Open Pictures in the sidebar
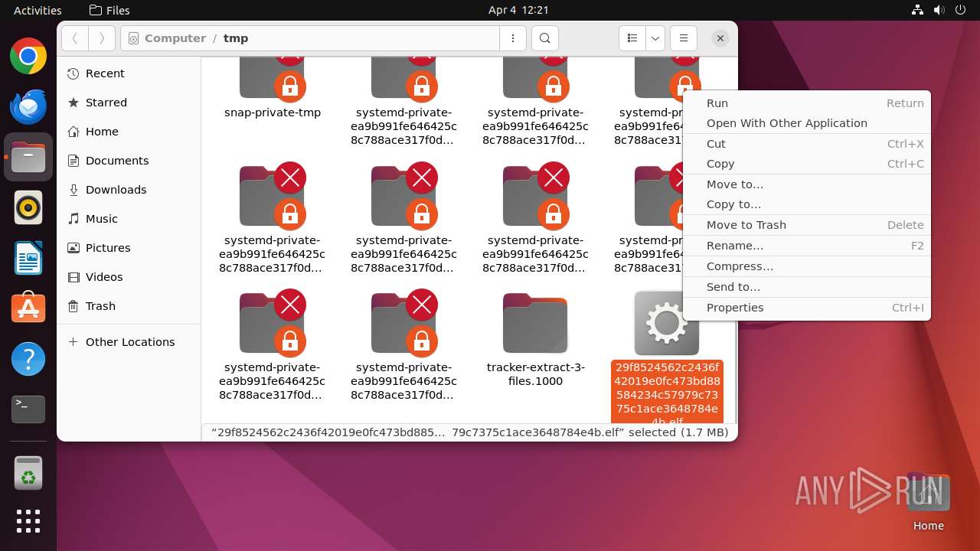Viewport: 980px width, 551px height. (129, 248)
